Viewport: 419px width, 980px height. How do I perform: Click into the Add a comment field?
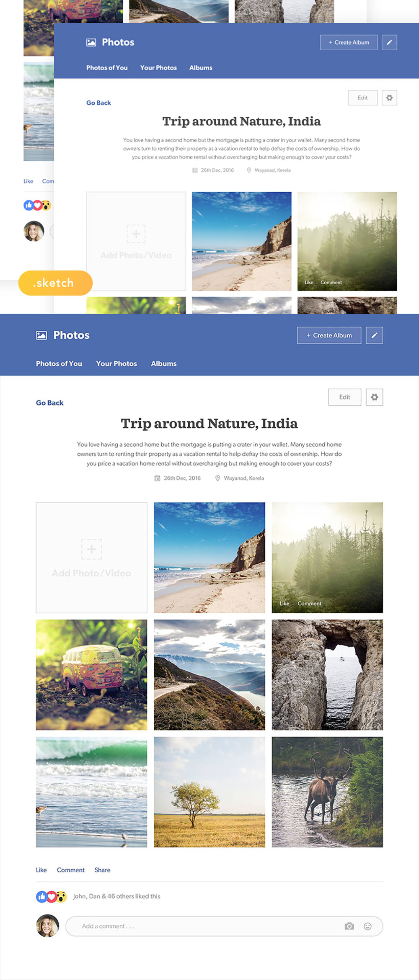pyautogui.click(x=224, y=926)
